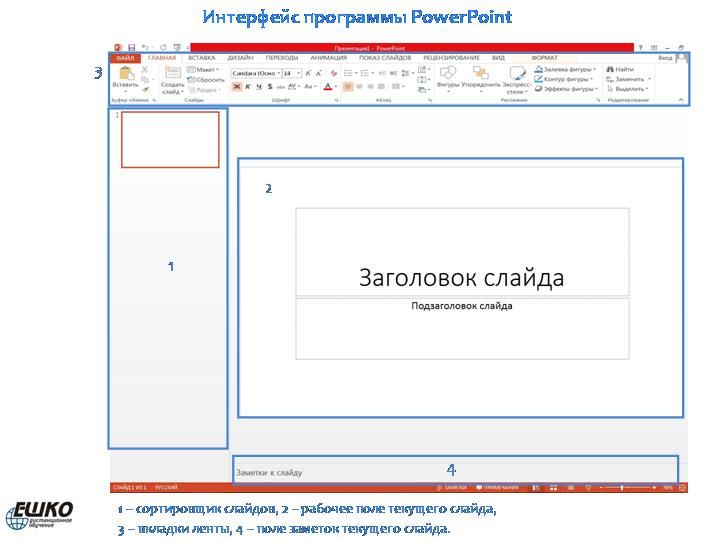Click ПРИМЕЧАНИЯ comments button in status bar
Image resolution: width=720 pixels, height=540 pixels.
pyautogui.click(x=497, y=488)
